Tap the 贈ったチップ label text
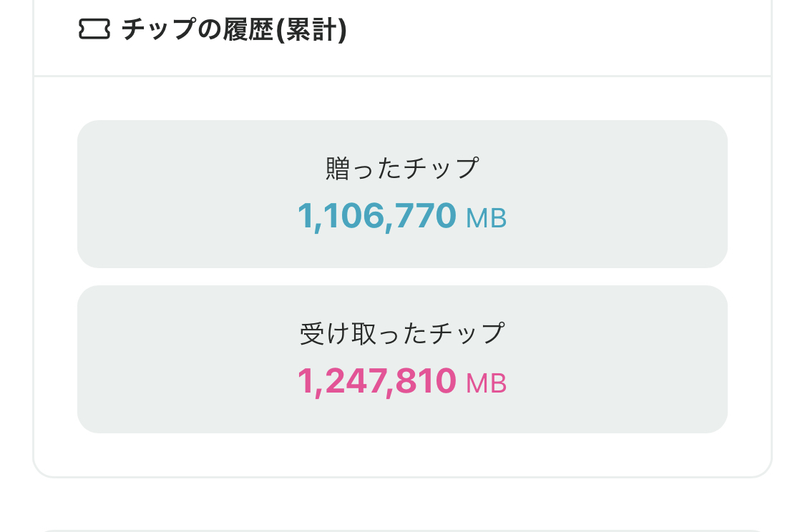Screen dimensions: 805x532 (x=402, y=169)
